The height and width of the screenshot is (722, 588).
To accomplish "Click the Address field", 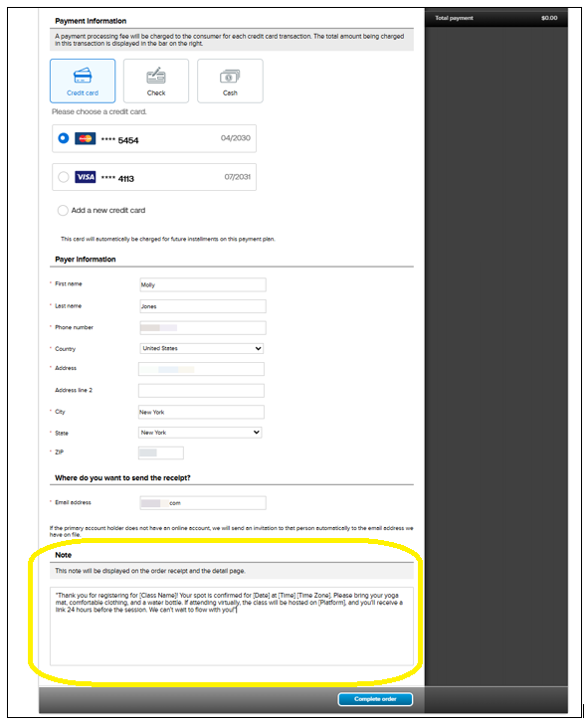I will click(x=201, y=369).
